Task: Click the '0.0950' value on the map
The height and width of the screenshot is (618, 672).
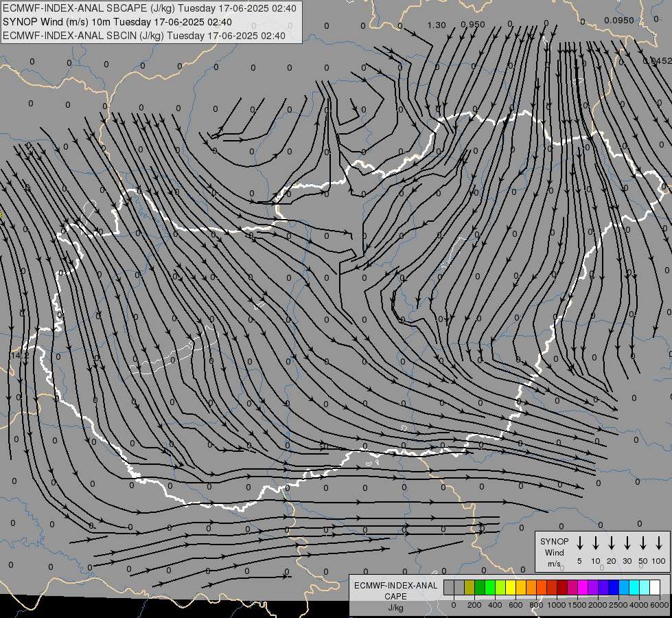Action: [x=619, y=20]
